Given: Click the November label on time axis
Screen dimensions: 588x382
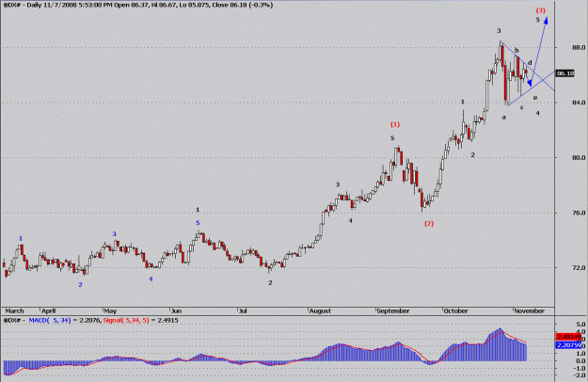Looking at the screenshot, I should point(529,310).
